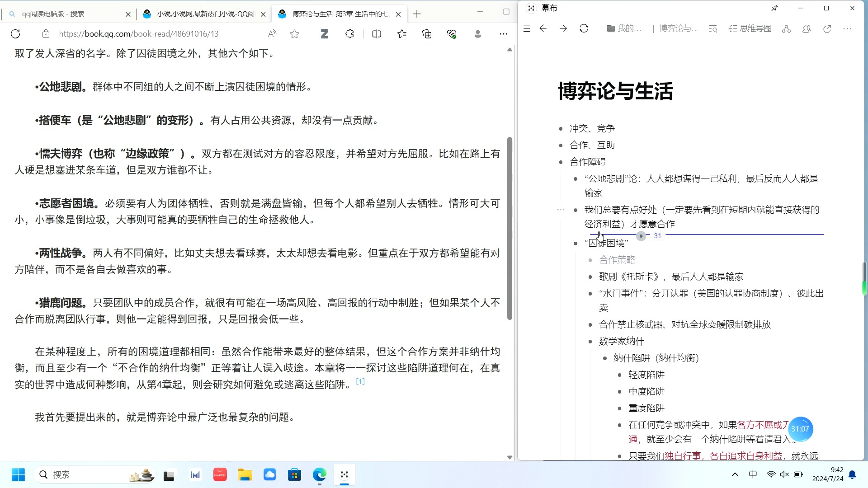Open a new browser tab
868x488 pixels.
tap(417, 14)
